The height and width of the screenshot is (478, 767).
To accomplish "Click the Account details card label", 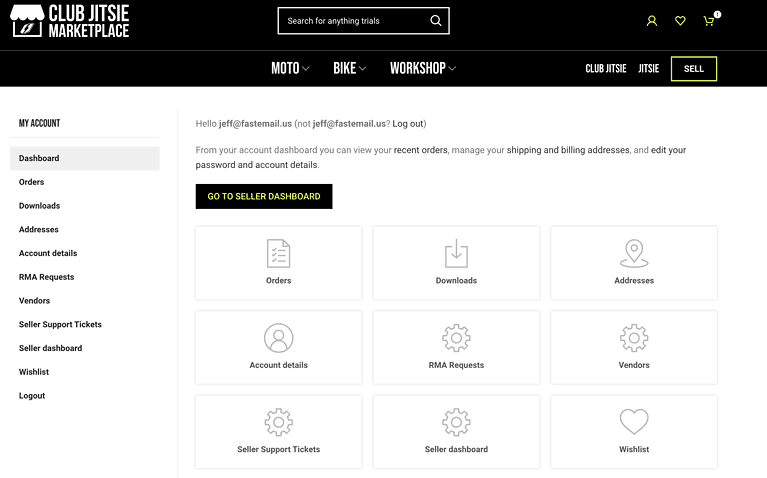I will coord(278,365).
